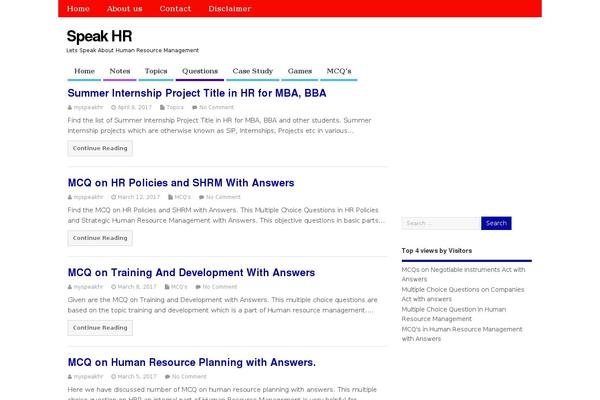Click the blue Search button
Viewport: 600px width, 400px height.
[496, 223]
